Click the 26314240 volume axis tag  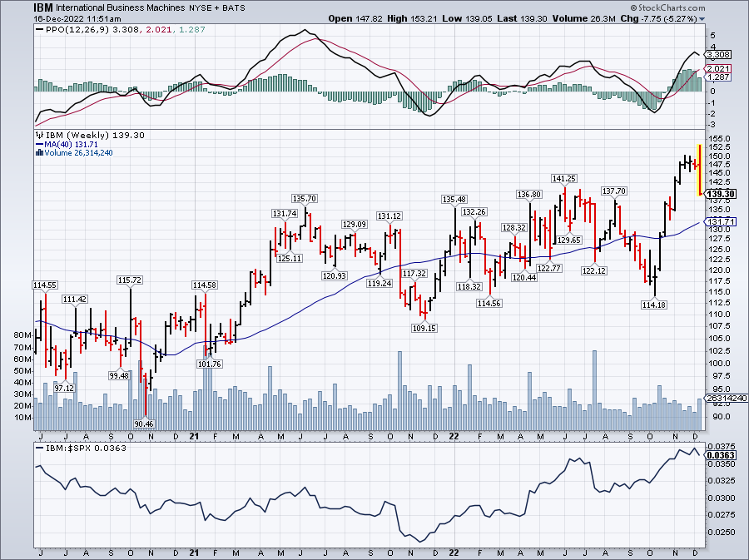tap(722, 398)
